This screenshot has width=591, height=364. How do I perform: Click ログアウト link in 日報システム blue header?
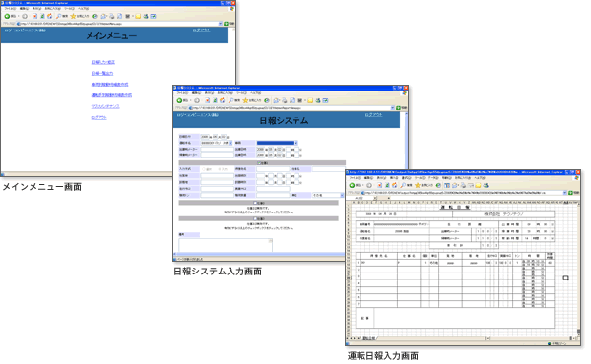(373, 115)
